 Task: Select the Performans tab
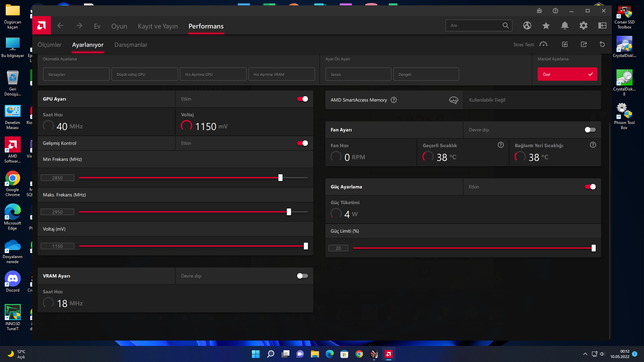click(206, 26)
